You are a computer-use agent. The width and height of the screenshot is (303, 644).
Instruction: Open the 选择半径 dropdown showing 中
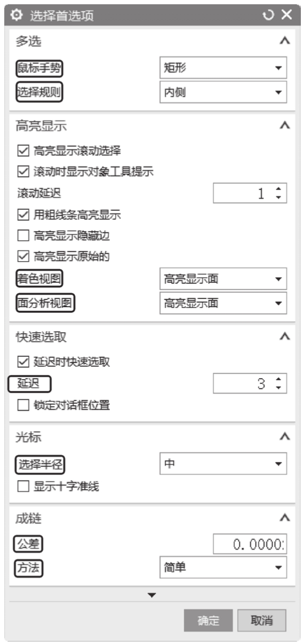(x=224, y=463)
